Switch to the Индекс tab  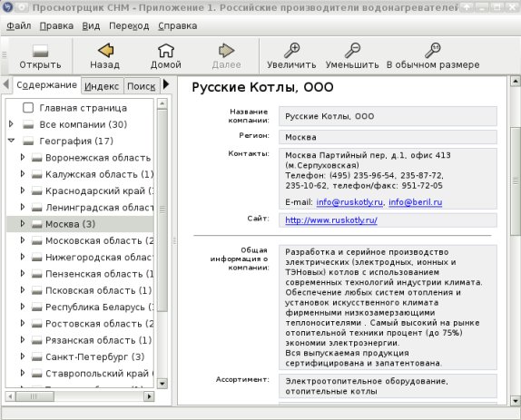(102, 86)
